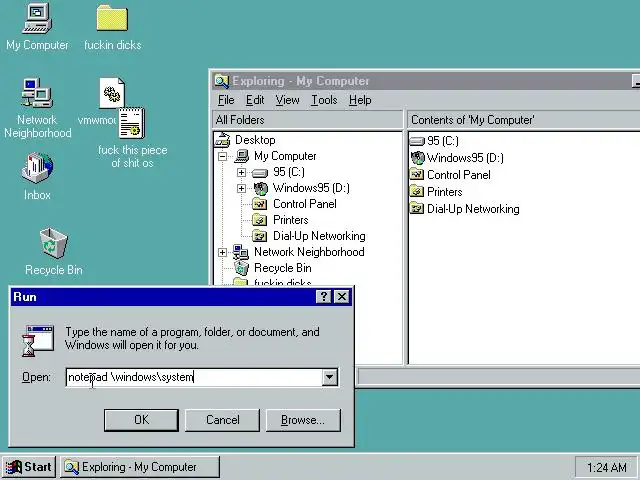Click the Run dialog title bar text
Screen dimensions: 640x480
pos(25,297)
